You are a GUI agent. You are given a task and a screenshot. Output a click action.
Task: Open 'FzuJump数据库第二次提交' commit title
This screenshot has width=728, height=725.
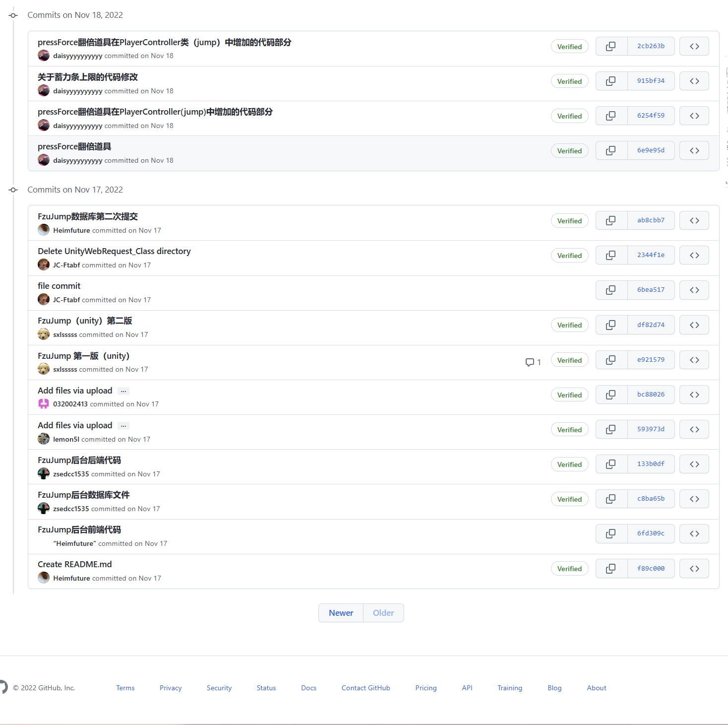(x=88, y=216)
